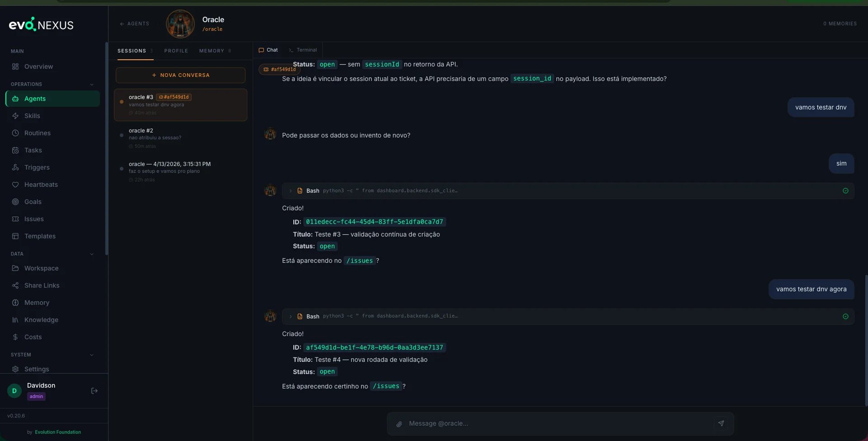This screenshot has width=868, height=441.
Task: Open Skills via its lightning icon
Action: tap(15, 116)
